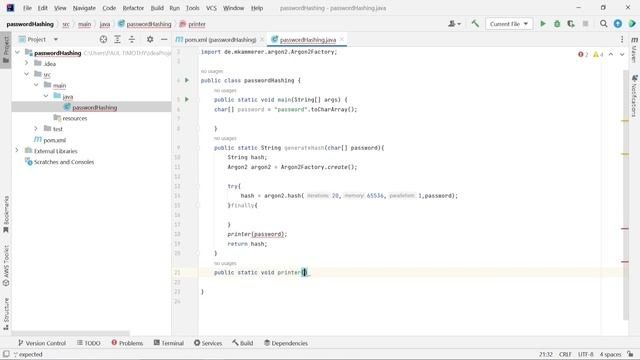Open the Refactor menu
This screenshot has width=640, height=360.
133,8
